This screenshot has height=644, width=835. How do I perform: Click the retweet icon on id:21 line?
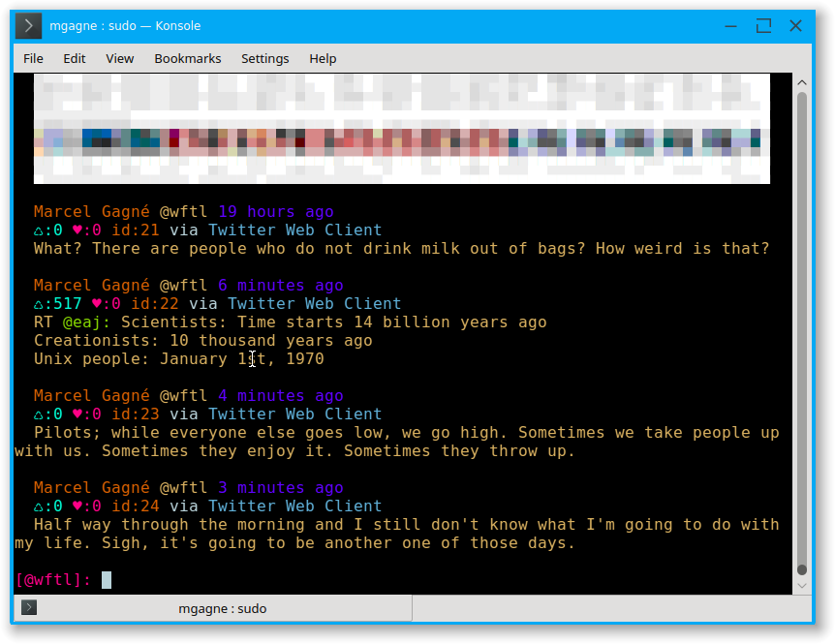pos(39,231)
